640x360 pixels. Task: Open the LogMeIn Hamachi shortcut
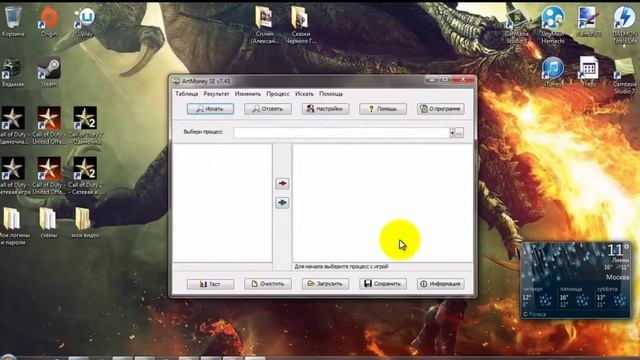[552, 24]
